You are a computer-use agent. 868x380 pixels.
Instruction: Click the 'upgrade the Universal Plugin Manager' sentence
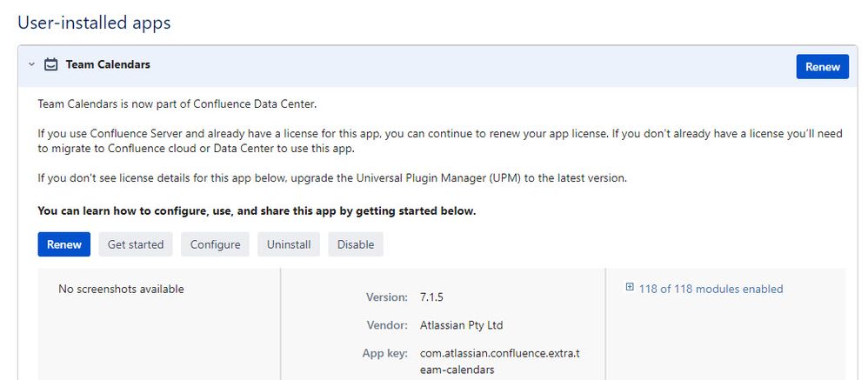click(x=332, y=178)
